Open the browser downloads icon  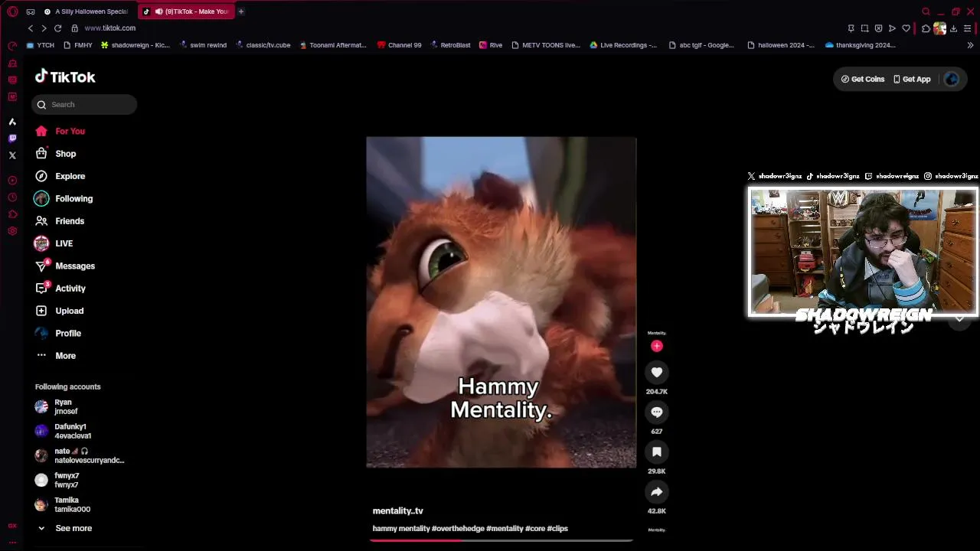953,28
